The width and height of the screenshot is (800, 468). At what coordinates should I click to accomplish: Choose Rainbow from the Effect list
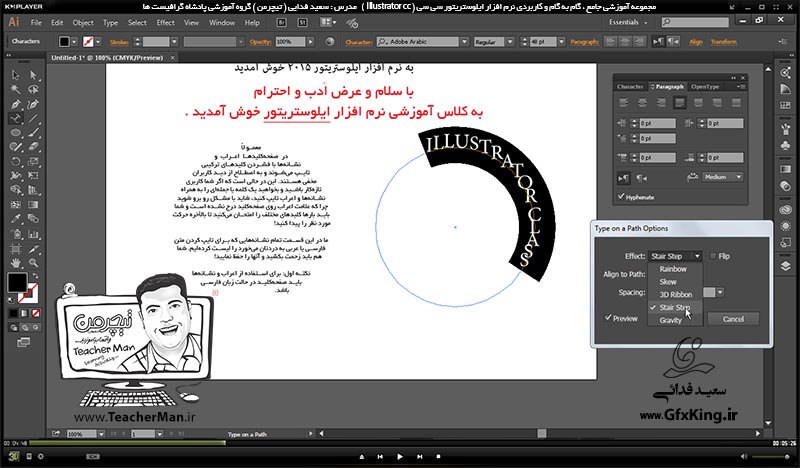tap(674, 269)
